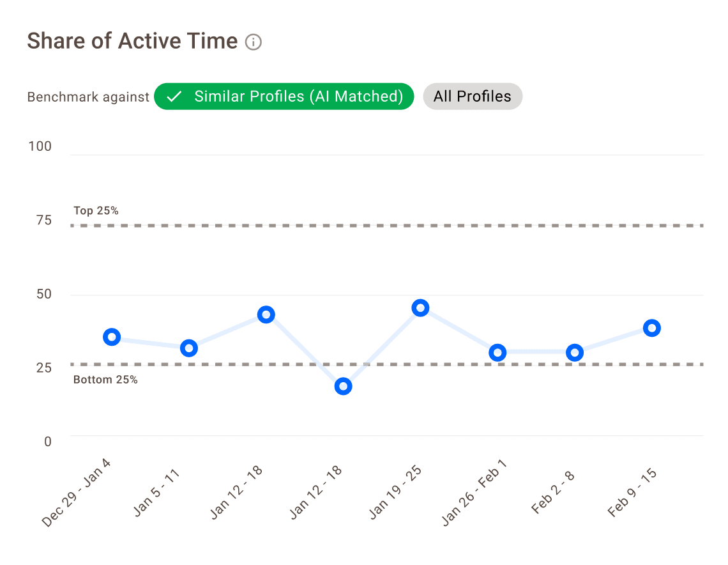728x565 pixels.
Task: Click the Bottom 25% threshold label
Action: [105, 380]
